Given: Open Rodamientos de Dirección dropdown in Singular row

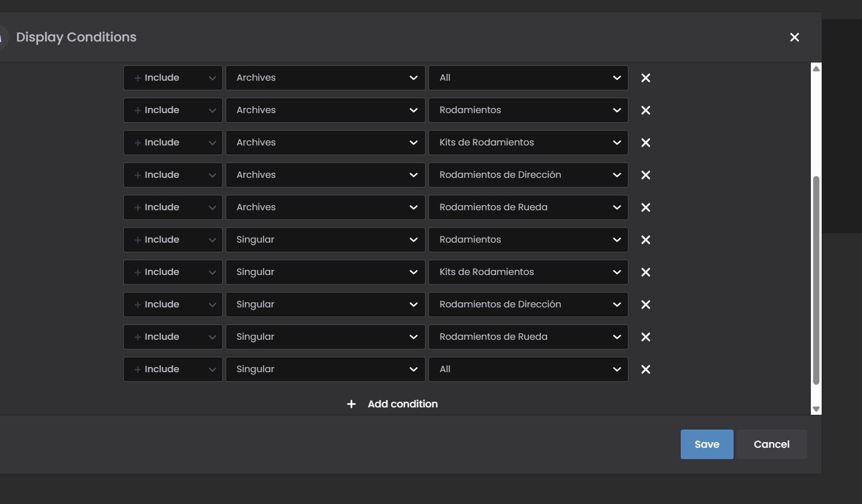Looking at the screenshot, I should (528, 305).
